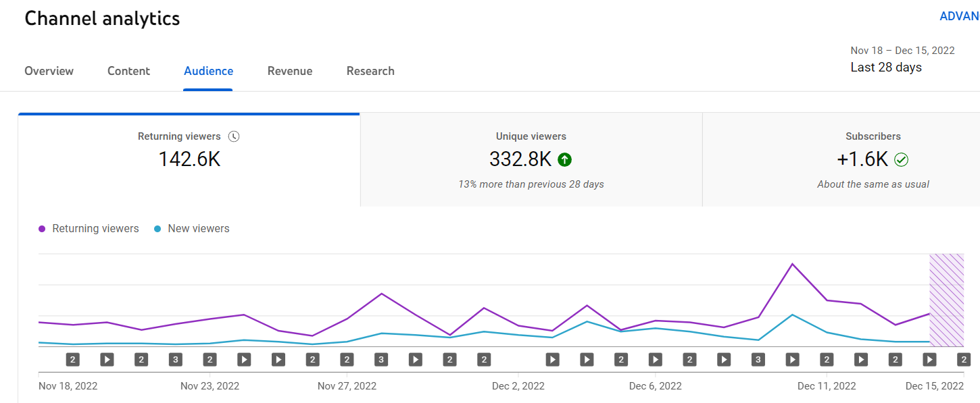Open the 2-video marker above the Dec 11, 2022 tick

[x=827, y=360]
